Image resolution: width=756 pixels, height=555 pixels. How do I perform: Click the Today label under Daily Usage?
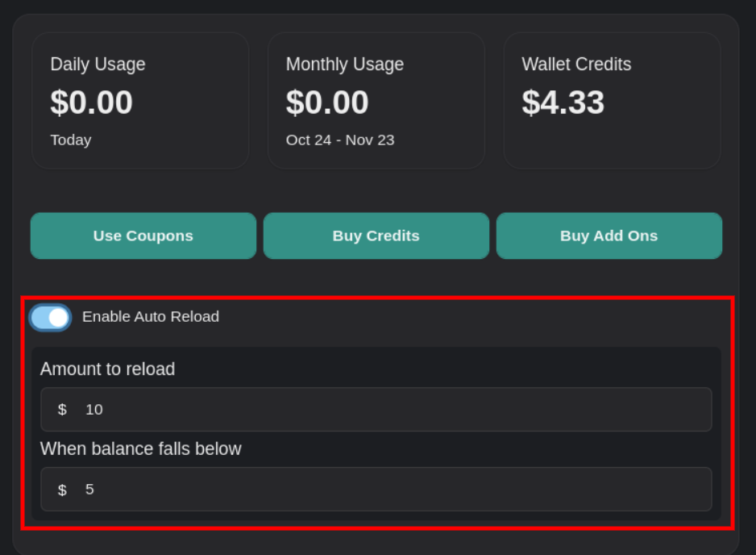71,140
